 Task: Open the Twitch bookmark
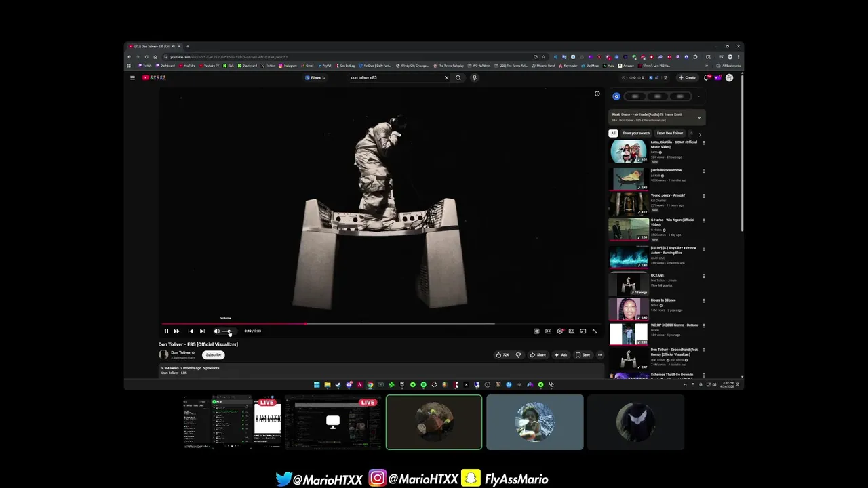click(145, 66)
